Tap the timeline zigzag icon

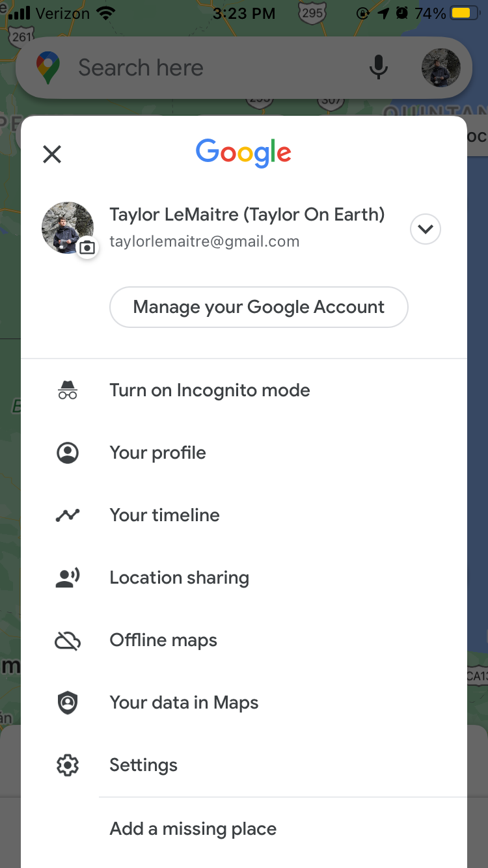point(68,515)
